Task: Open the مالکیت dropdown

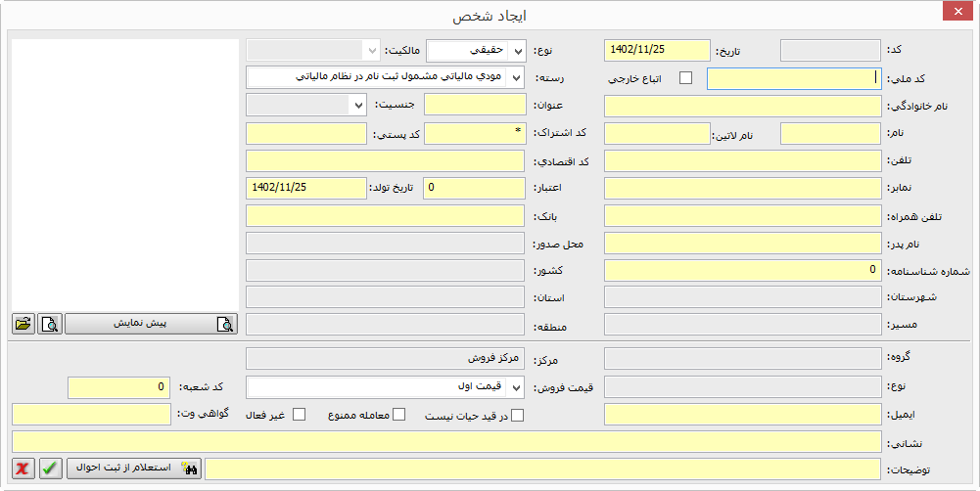Action: click(x=312, y=50)
